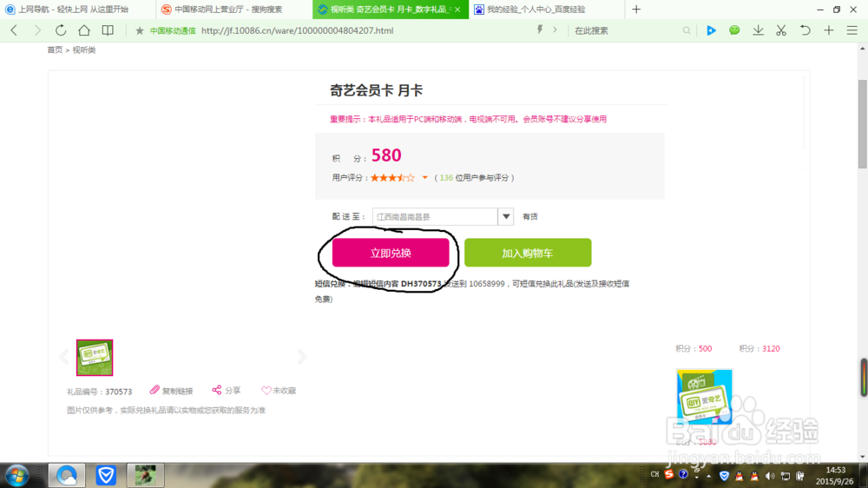Click the 积分 500 recommended item text

(x=694, y=348)
